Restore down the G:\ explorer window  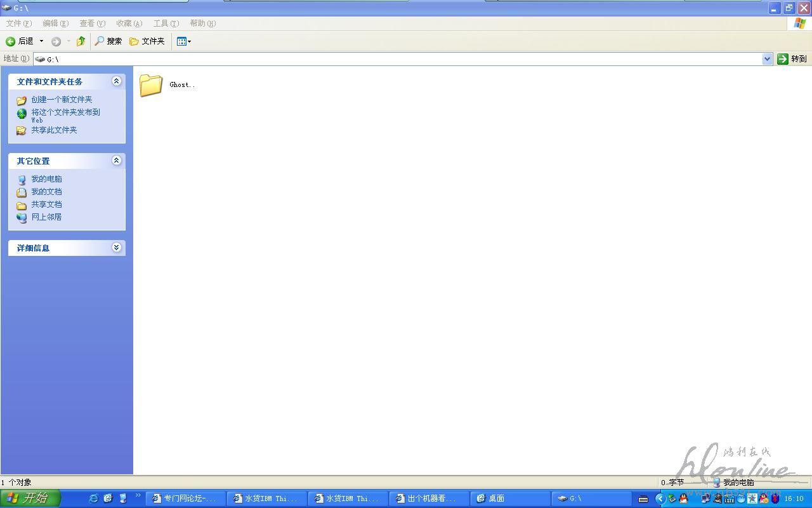tap(789, 8)
